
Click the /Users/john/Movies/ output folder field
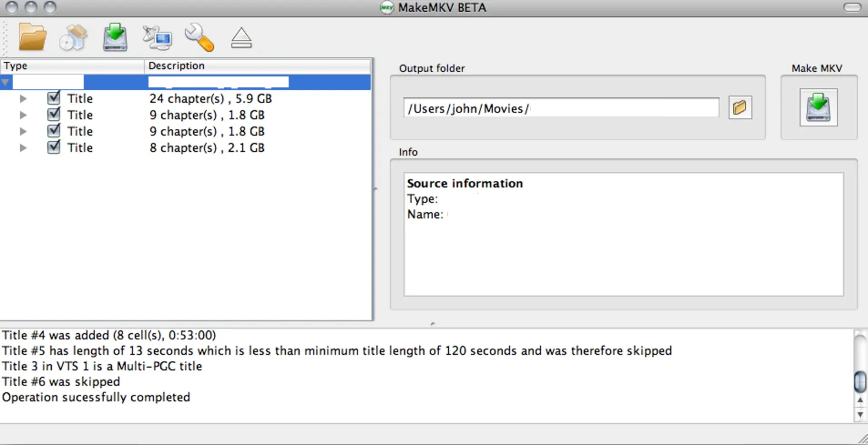[x=561, y=108]
